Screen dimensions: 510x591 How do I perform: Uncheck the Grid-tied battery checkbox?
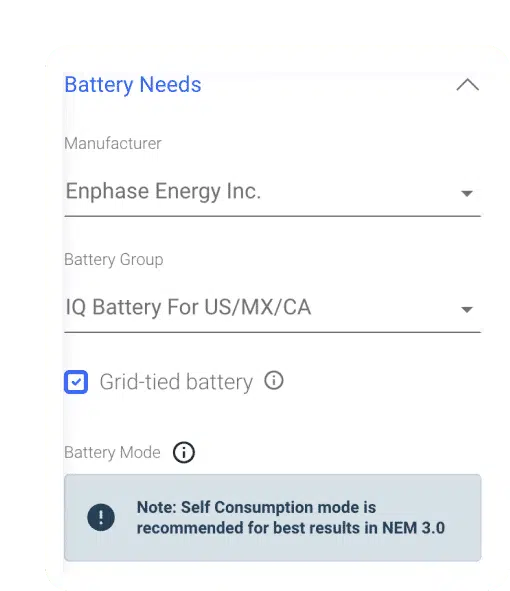pos(76,382)
